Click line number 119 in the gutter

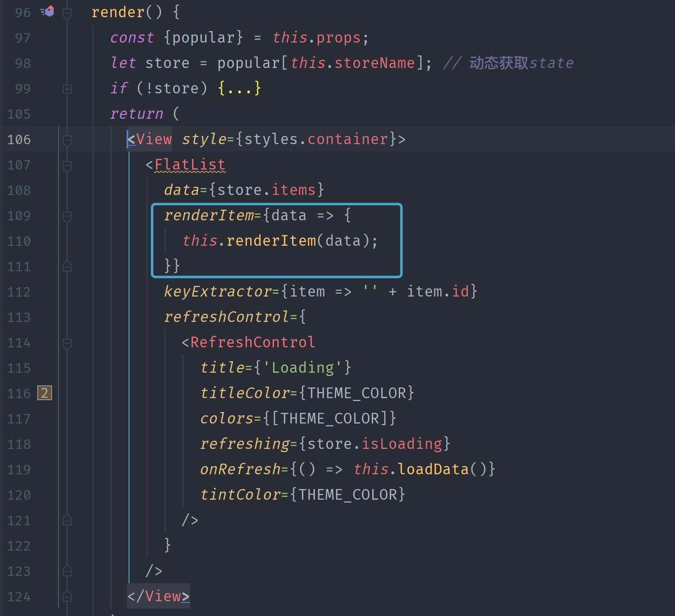coord(19,470)
